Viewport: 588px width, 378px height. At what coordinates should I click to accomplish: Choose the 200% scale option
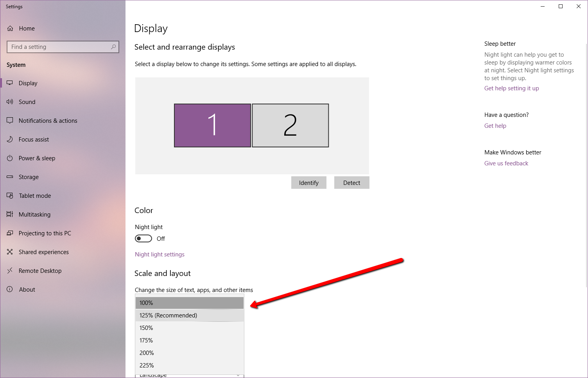point(190,353)
